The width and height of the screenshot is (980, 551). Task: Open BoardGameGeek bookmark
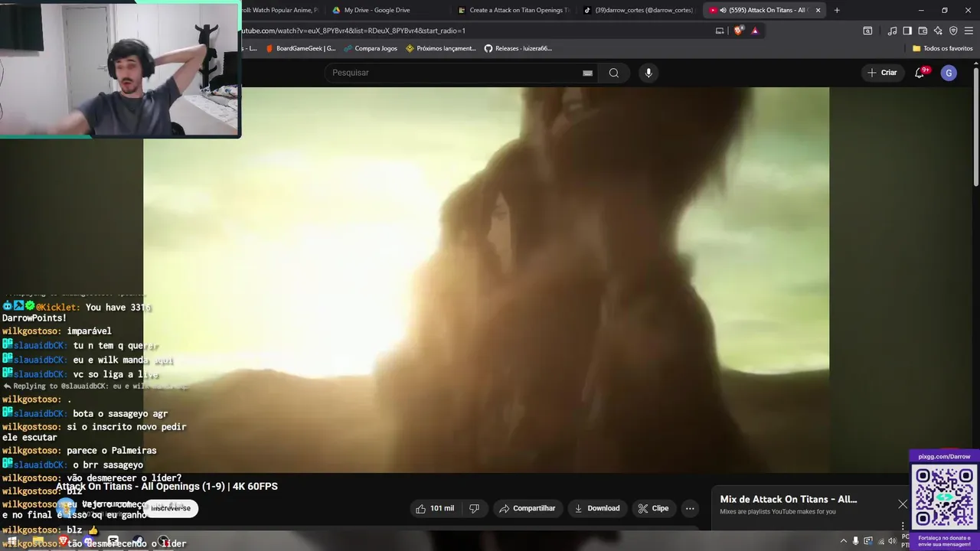300,48
